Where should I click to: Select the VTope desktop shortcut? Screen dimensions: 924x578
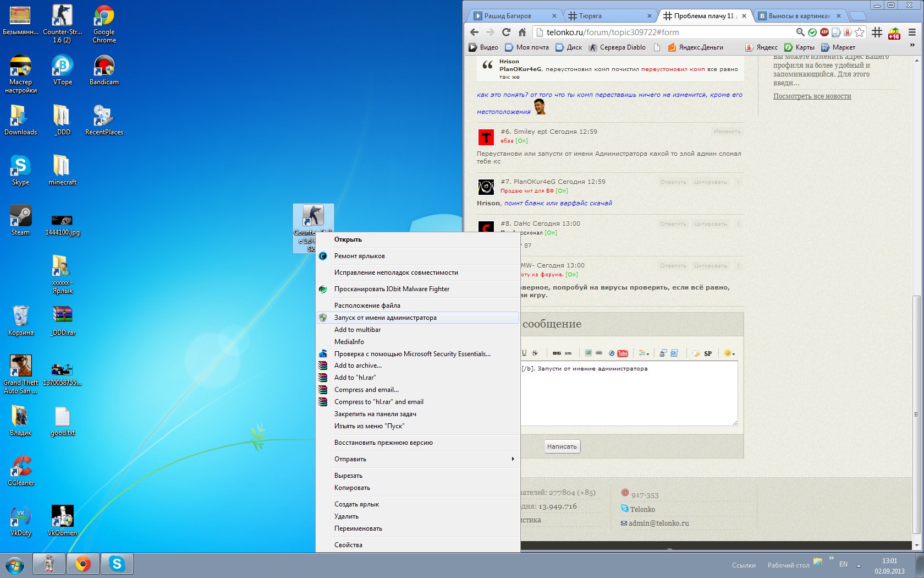coord(63,70)
